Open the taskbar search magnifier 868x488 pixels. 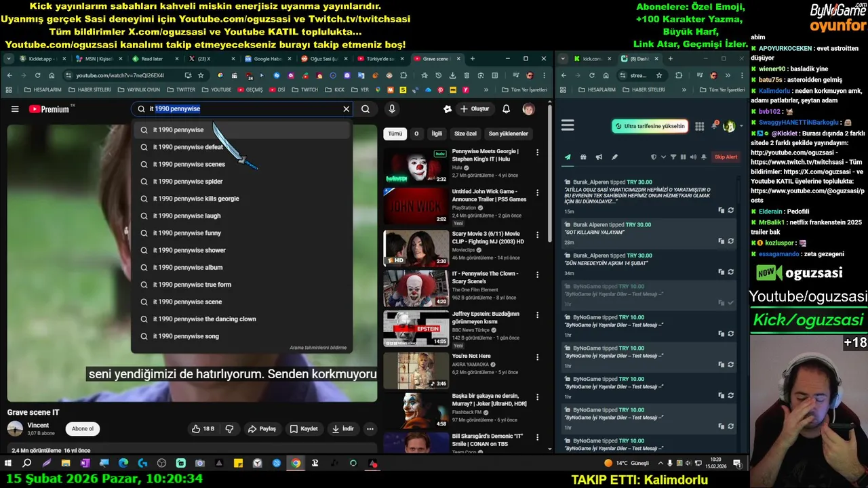27,464
